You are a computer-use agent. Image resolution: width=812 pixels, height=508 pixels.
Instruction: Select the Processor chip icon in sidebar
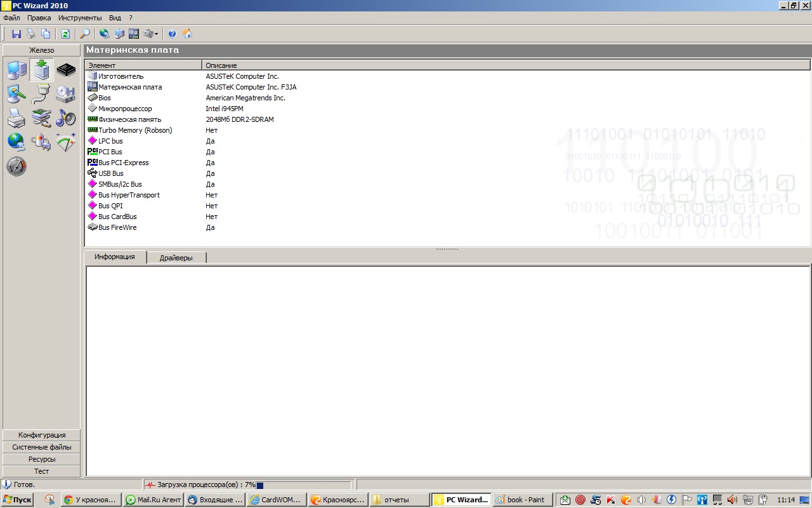pyautogui.click(x=66, y=70)
